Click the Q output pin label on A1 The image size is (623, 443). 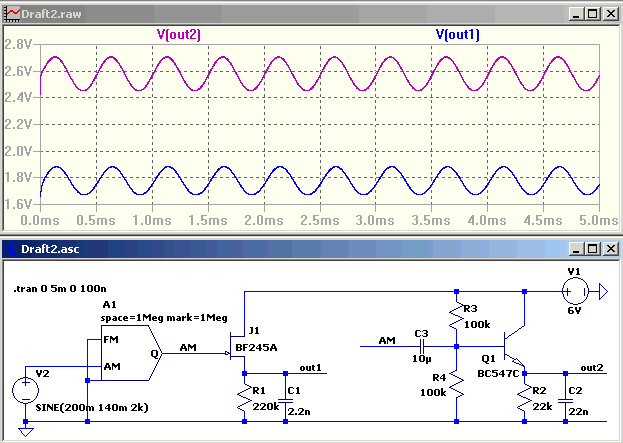pos(155,353)
